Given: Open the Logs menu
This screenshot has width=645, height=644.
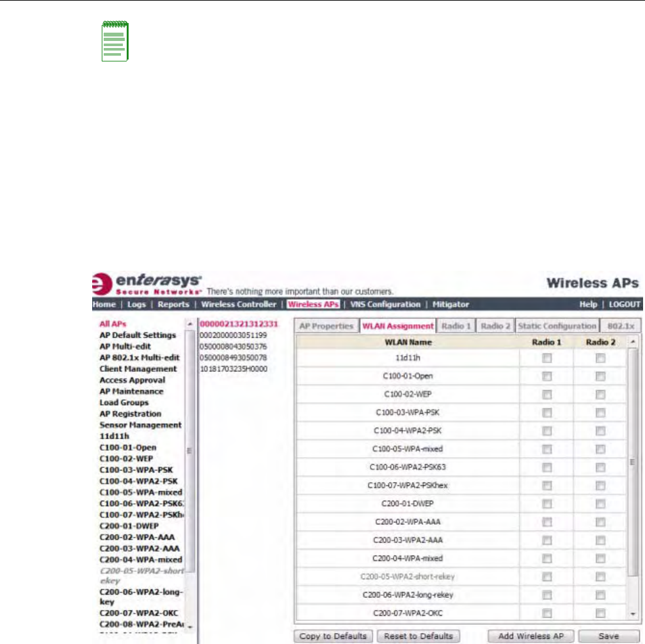Looking at the screenshot, I should [136, 304].
